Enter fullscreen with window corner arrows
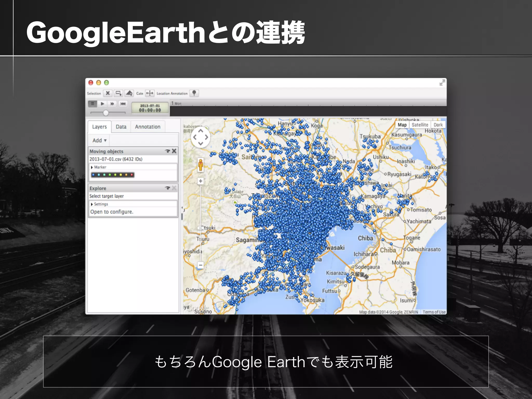Viewport: 532px width, 399px height. coord(442,83)
